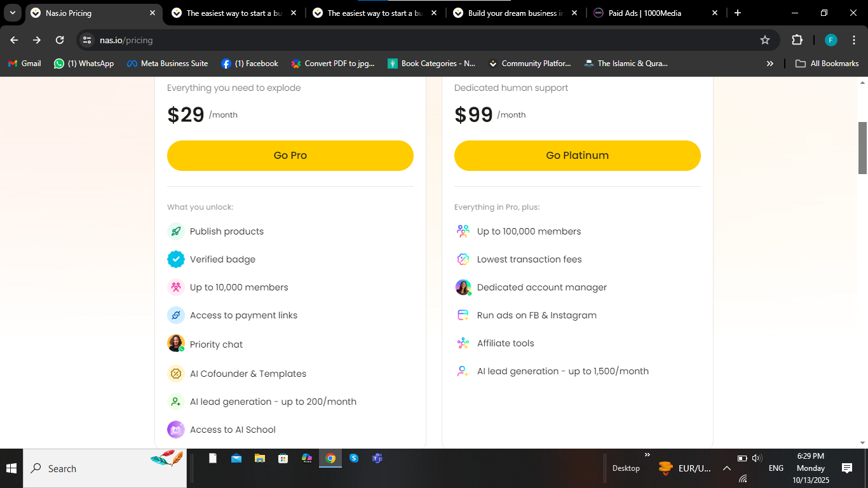Image resolution: width=868 pixels, height=488 pixels.
Task: Open Gmail from the bookmarks bar
Action: [x=24, y=63]
